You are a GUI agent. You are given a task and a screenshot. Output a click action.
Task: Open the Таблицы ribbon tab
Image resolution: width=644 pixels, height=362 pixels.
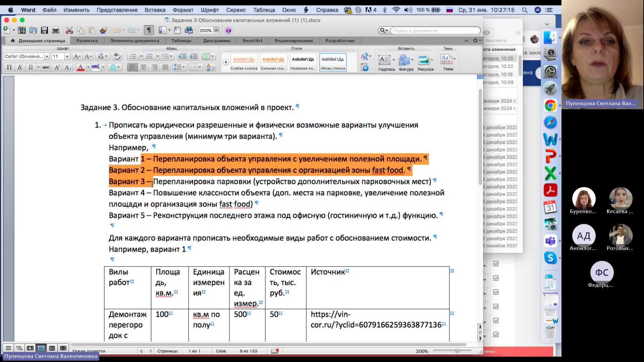[181, 41]
